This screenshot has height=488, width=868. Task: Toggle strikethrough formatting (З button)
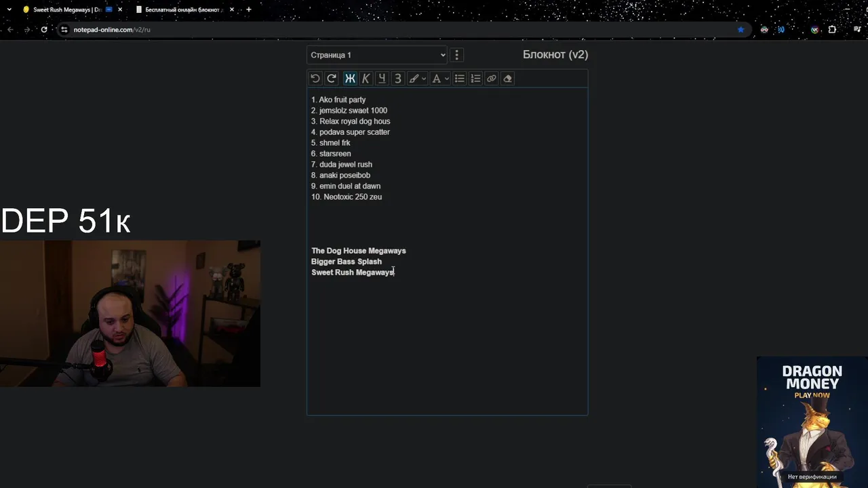tap(398, 79)
